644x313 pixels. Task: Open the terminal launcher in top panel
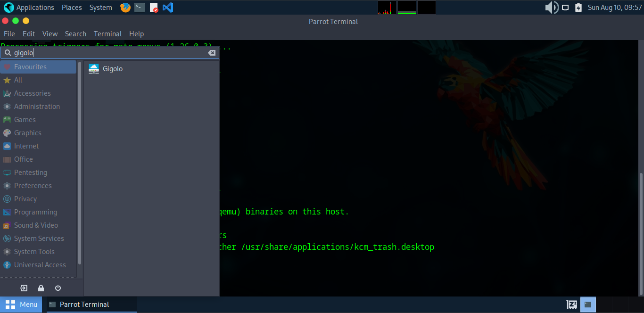pos(140,8)
